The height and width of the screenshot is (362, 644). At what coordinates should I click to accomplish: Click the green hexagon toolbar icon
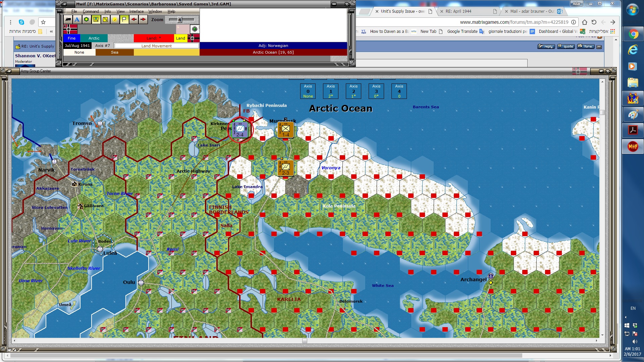[87, 19]
